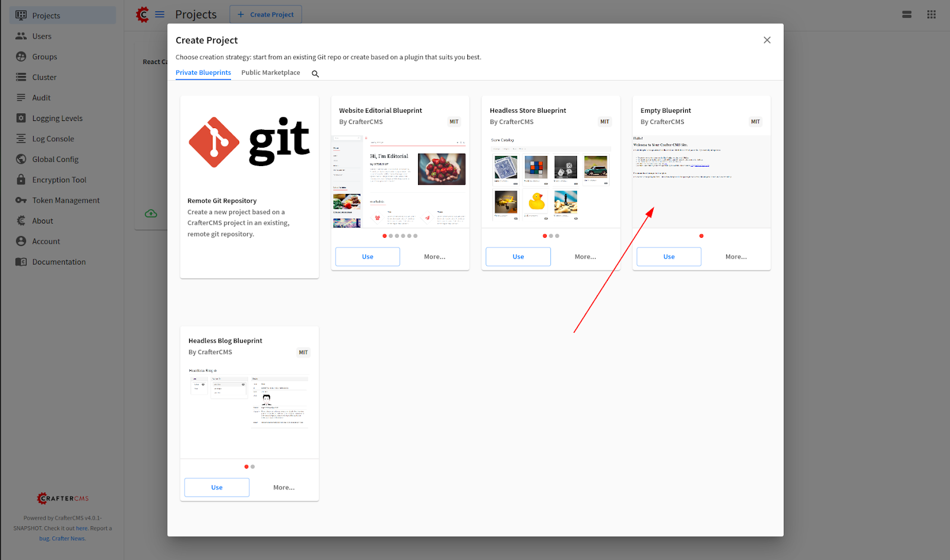Image resolution: width=950 pixels, height=560 pixels.
Task: Select the Private Blueprints tab
Action: (x=203, y=72)
